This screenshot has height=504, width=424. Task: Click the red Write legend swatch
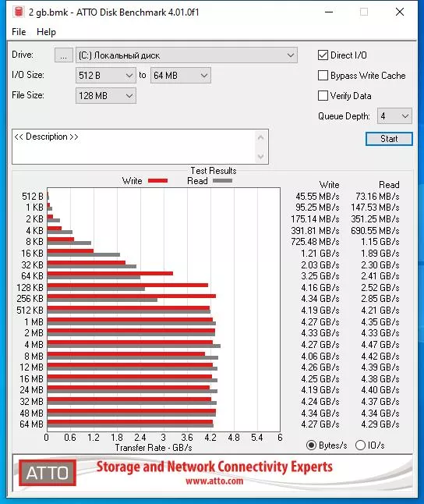coord(157,181)
